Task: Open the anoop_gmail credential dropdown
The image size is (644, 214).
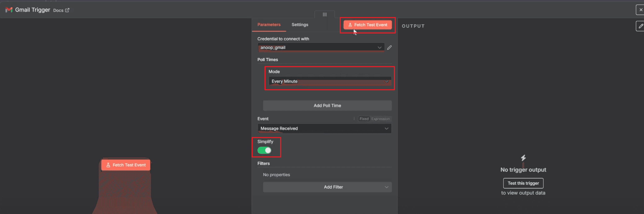Action: tap(321, 47)
